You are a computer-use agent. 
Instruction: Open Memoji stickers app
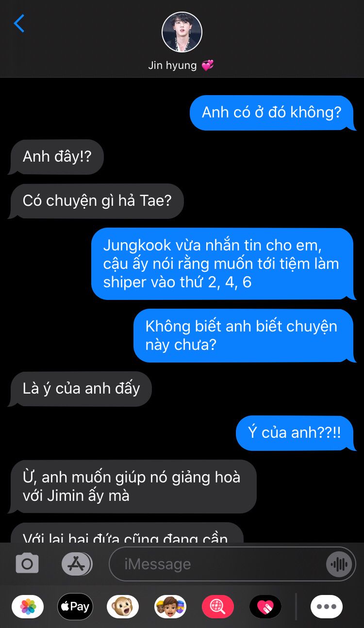(x=170, y=606)
